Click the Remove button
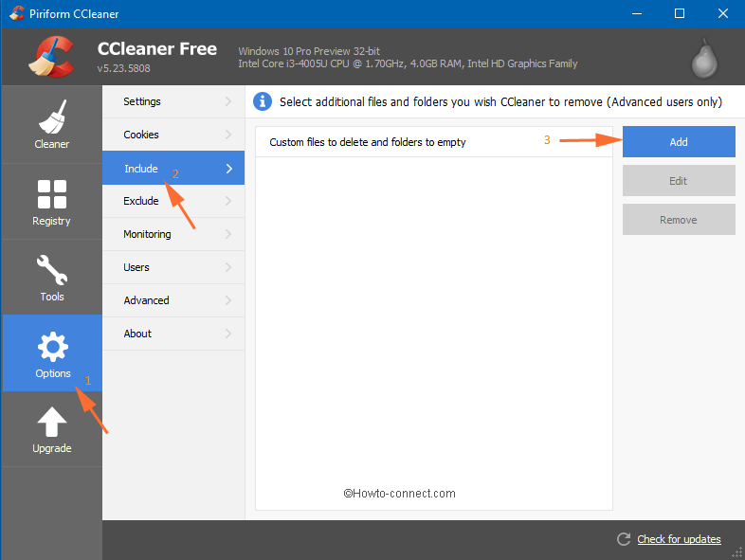This screenshot has width=745, height=560. [679, 220]
